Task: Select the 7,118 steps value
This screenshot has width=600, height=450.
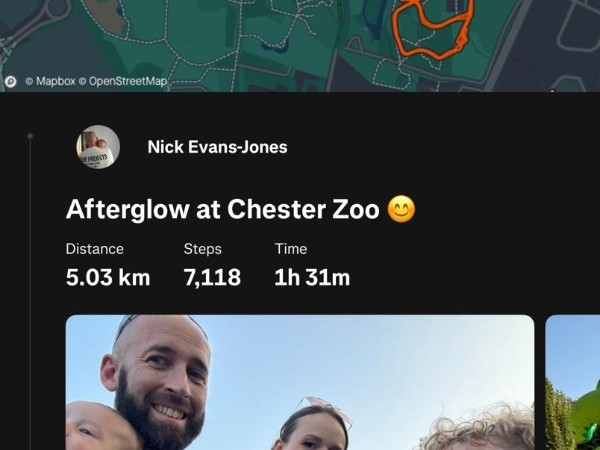Action: tap(212, 277)
